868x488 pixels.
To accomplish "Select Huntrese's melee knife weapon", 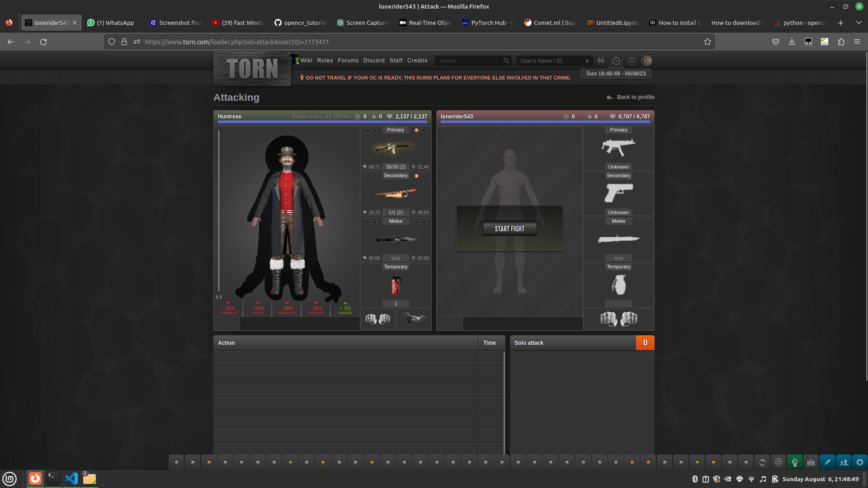I will click(x=396, y=239).
